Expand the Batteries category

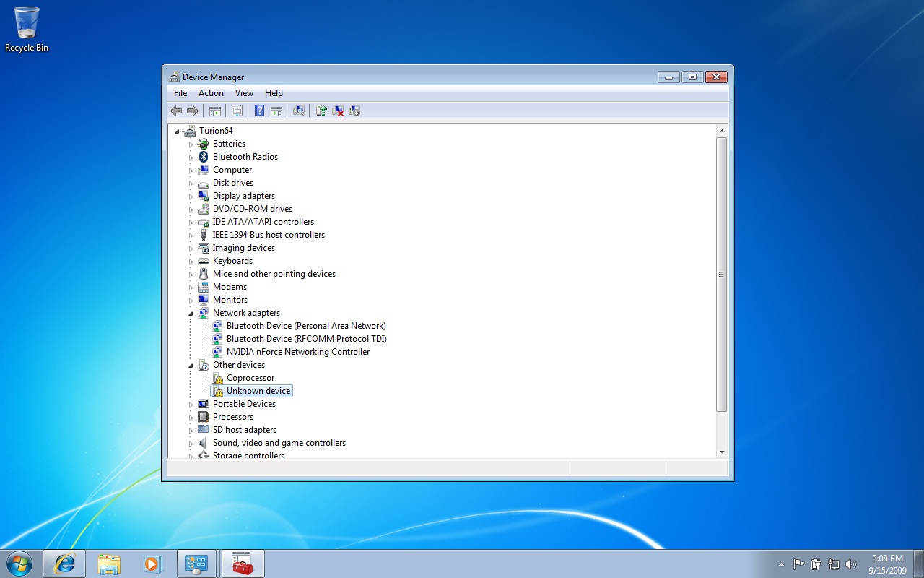click(191, 144)
